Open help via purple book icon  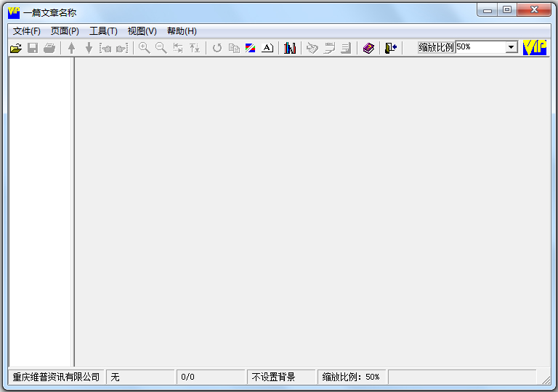(x=368, y=48)
